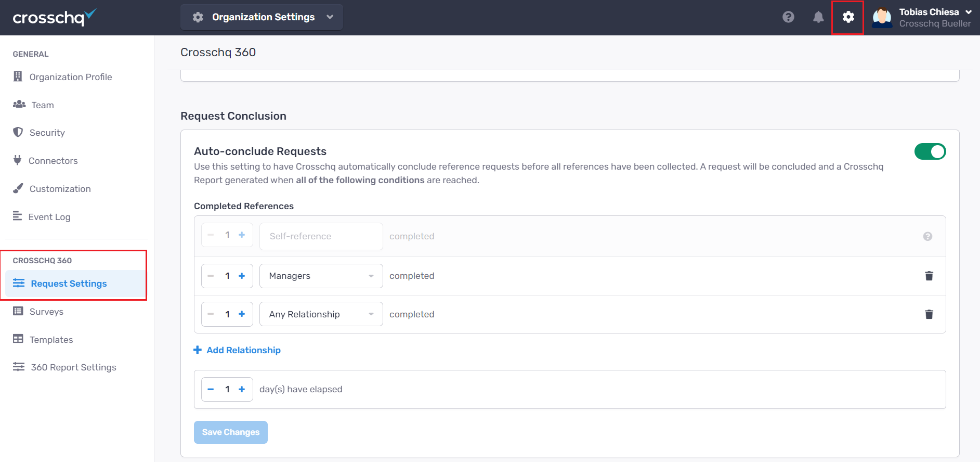
Task: Go to the Team page
Action: [43, 105]
